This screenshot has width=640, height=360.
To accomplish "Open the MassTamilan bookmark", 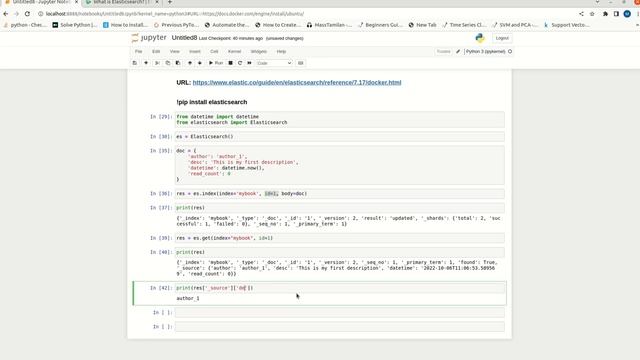I will [329, 25].
